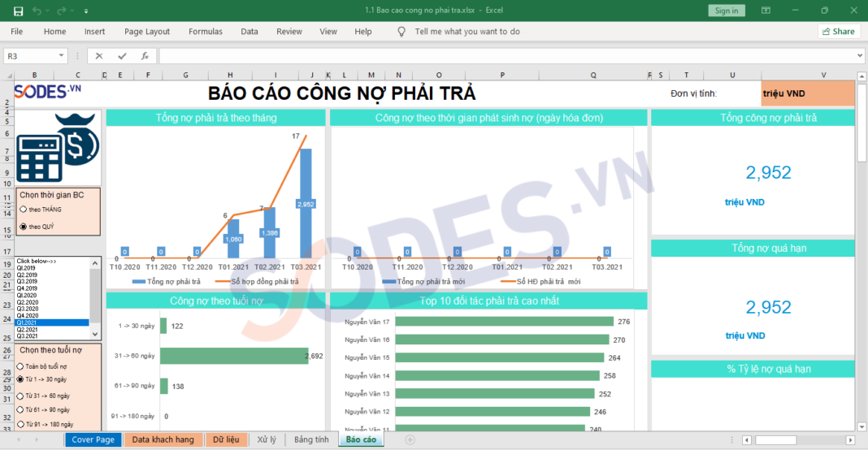Select column header H
The width and height of the screenshot is (868, 450).
230,76
